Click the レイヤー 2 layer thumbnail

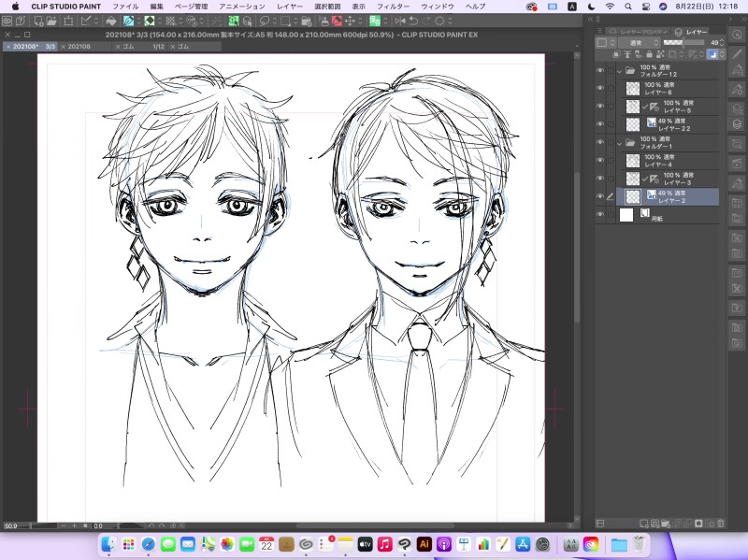[x=633, y=196]
